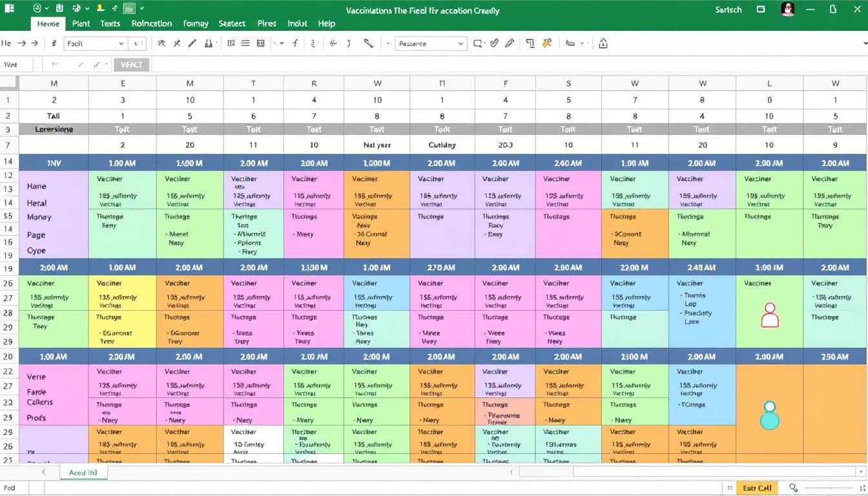Click the 'Cutidny' cell
Viewport: 868px width, 496px height.
tap(442, 145)
